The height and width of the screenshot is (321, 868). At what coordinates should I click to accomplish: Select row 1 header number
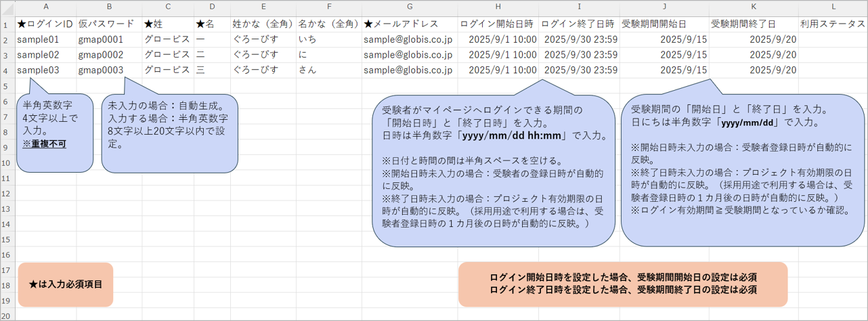click(7, 24)
